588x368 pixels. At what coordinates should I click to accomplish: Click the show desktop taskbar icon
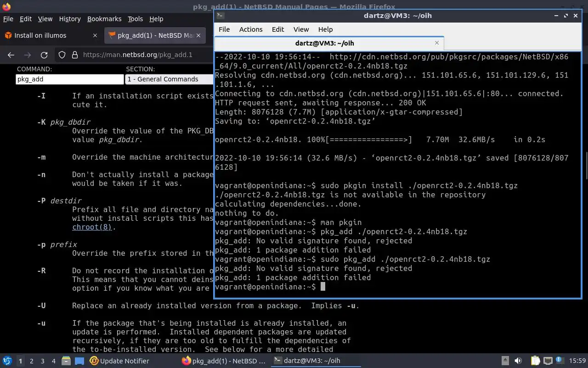pos(79,361)
